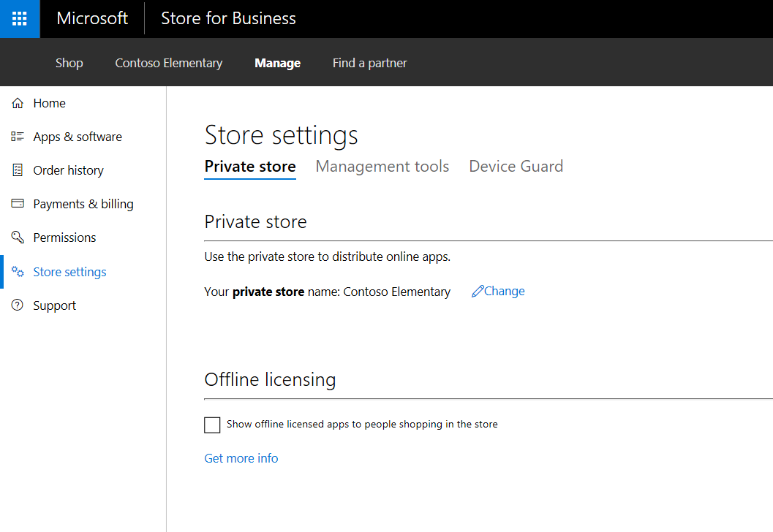Open Store settings in the sidebar

69,272
